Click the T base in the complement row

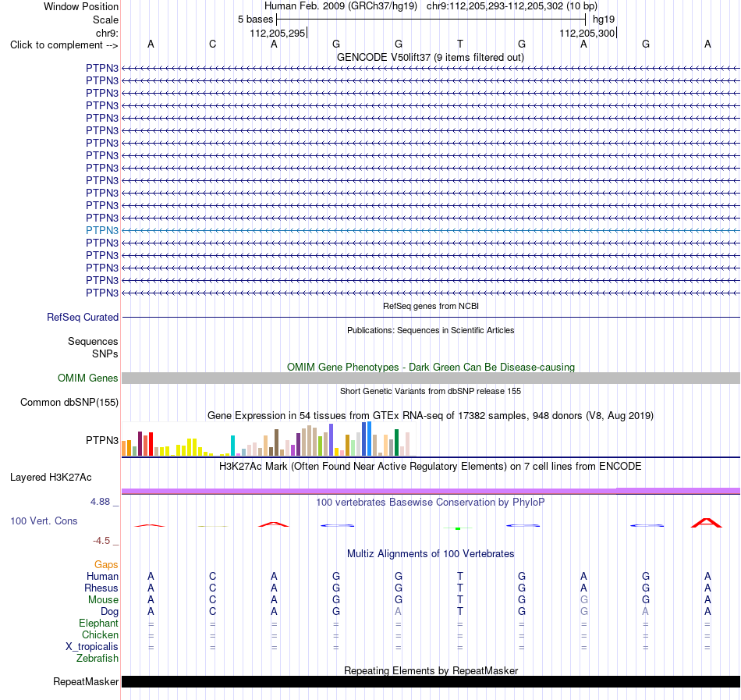pyautogui.click(x=460, y=44)
